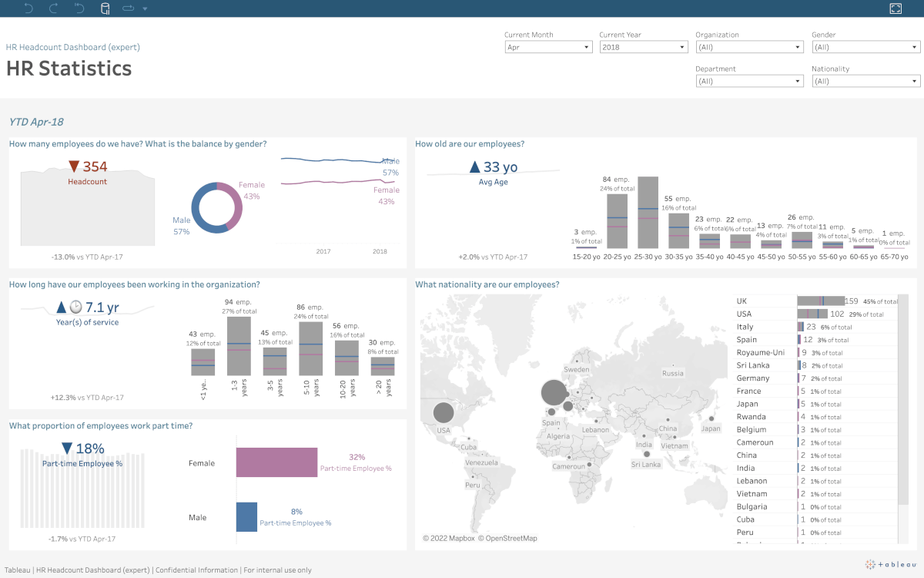This screenshot has width=924, height=578.
Task: Click the Refresh loop icon in toolbar
Action: (128, 8)
